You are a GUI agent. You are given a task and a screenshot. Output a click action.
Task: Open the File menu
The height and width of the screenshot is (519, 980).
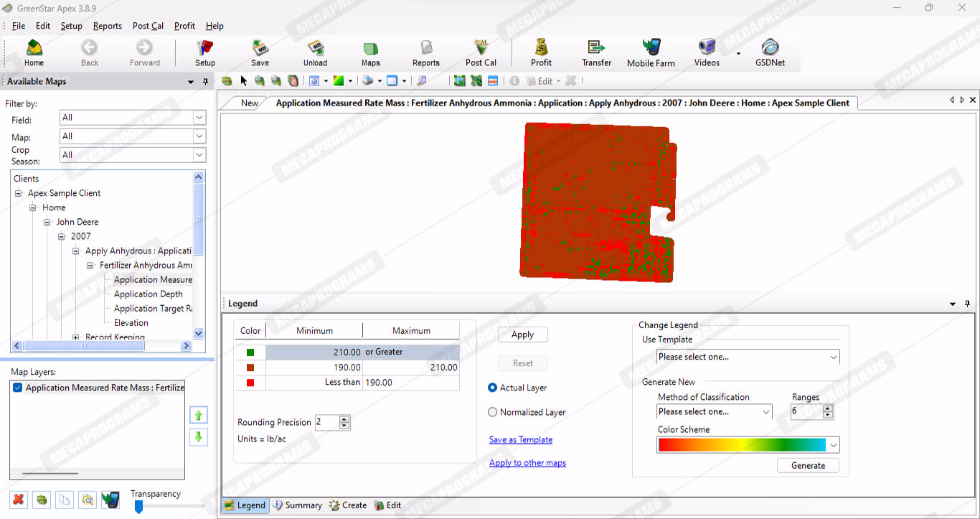(x=19, y=26)
